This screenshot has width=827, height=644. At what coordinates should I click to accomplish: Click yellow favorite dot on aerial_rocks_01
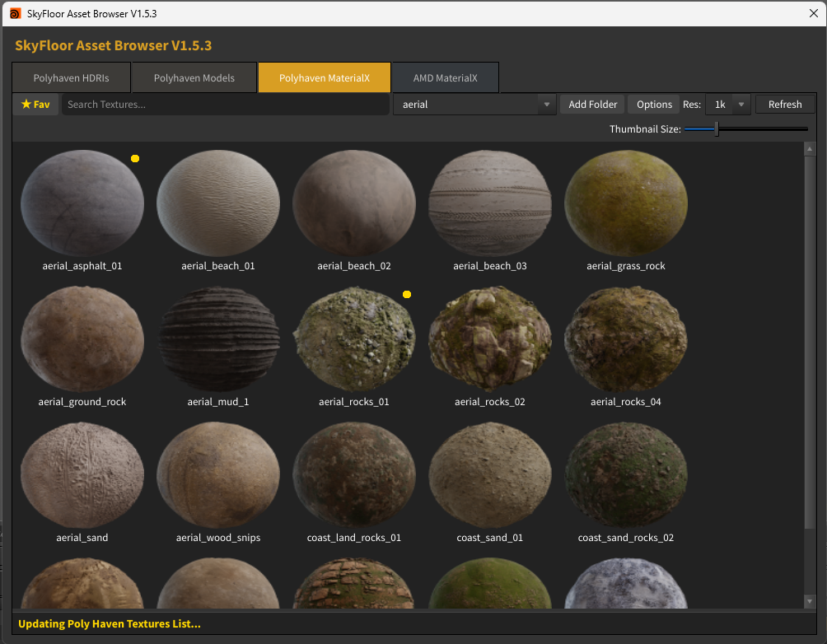coord(407,294)
